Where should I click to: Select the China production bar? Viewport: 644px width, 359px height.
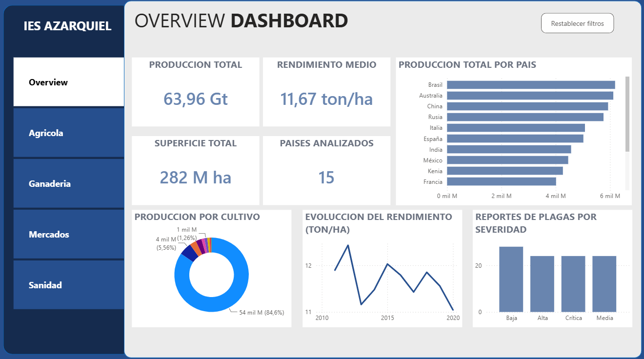[527, 106]
